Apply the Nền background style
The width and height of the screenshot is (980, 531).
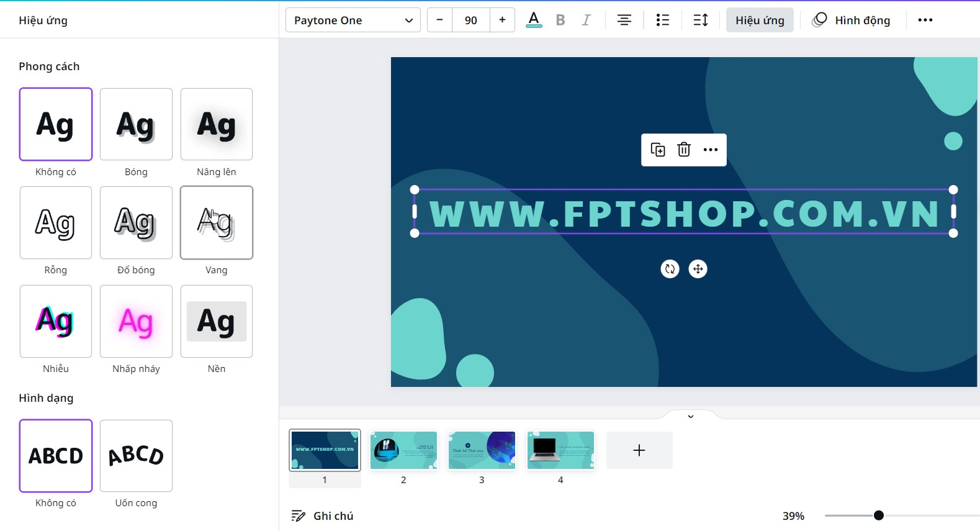(217, 321)
